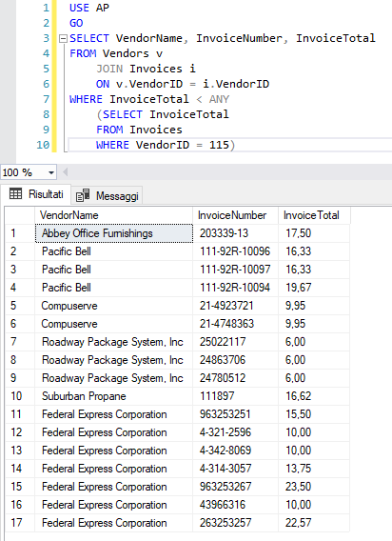Select invoice number 111897
Image resolution: width=392 pixels, height=541 pixels.
pos(235,396)
